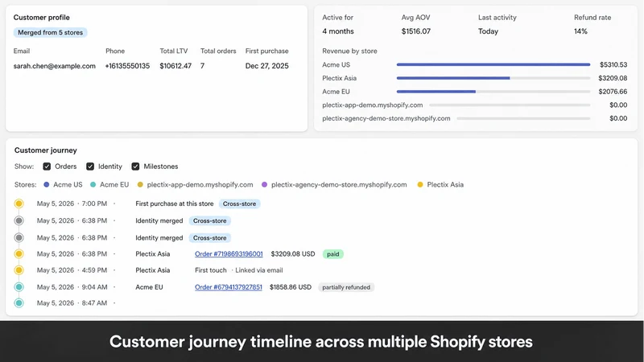Click the partially refunded status badge
The image size is (644, 362).
click(346, 287)
